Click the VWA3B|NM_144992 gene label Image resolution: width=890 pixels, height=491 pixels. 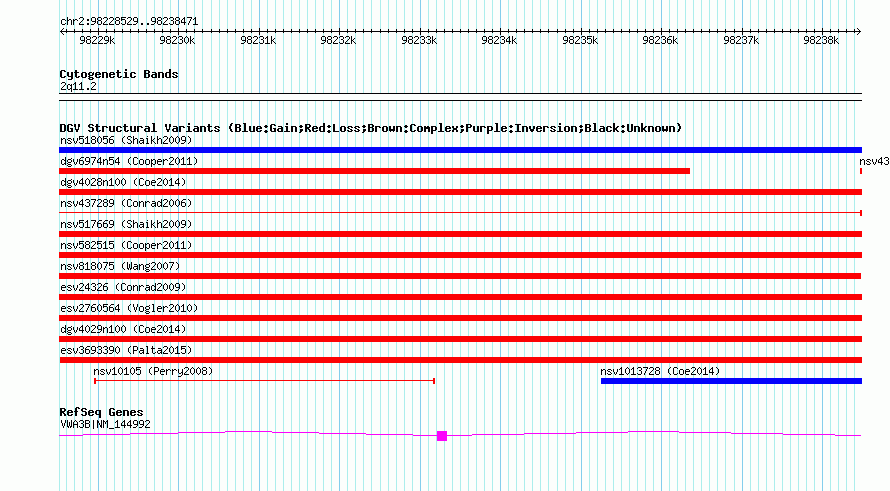(x=105, y=424)
